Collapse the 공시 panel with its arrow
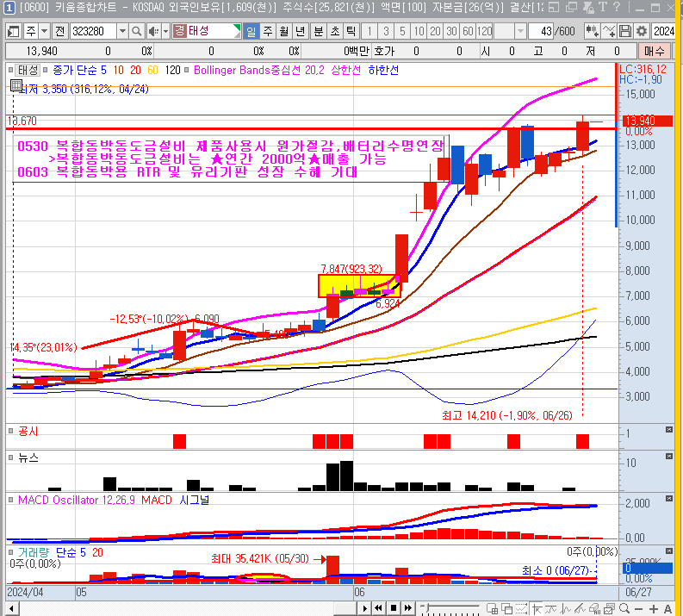This screenshot has height=616, width=683. [668, 430]
